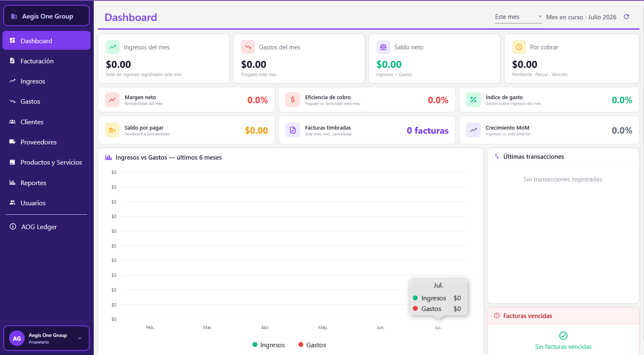This screenshot has height=355, width=644.
Task: Click Sin transacciones registradas text
Action: (563, 179)
